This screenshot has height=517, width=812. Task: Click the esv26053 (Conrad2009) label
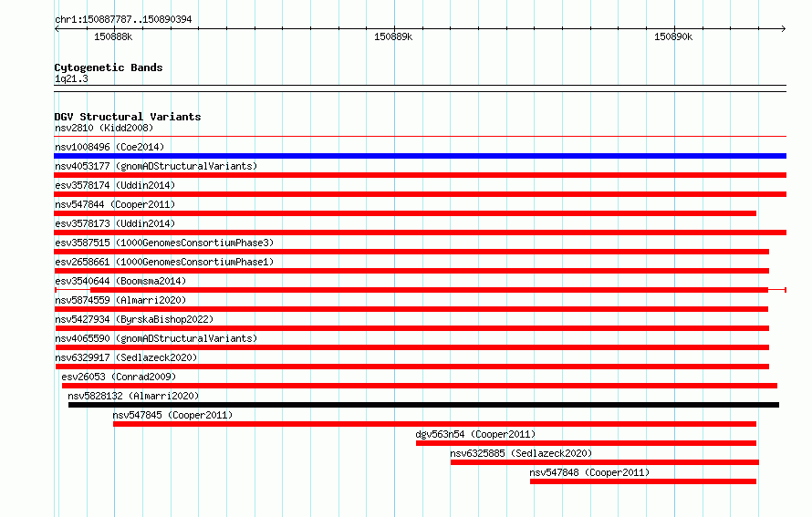pos(119,377)
